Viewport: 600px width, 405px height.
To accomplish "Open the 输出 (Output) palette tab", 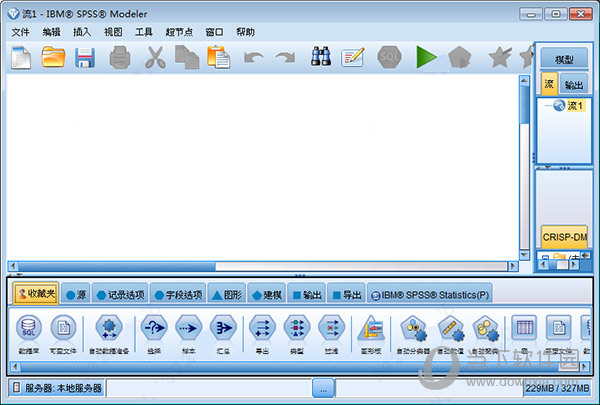I will pyautogui.click(x=307, y=294).
